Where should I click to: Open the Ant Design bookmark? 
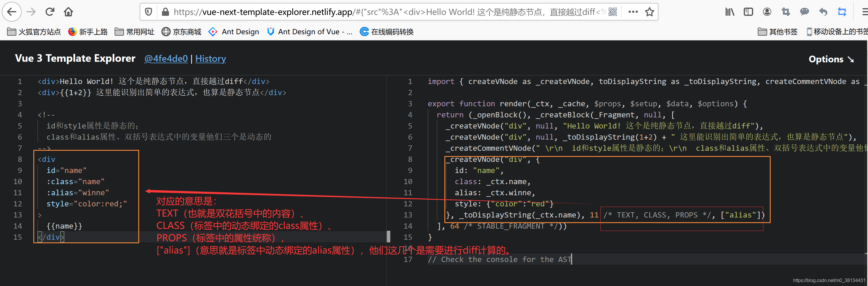click(x=234, y=32)
